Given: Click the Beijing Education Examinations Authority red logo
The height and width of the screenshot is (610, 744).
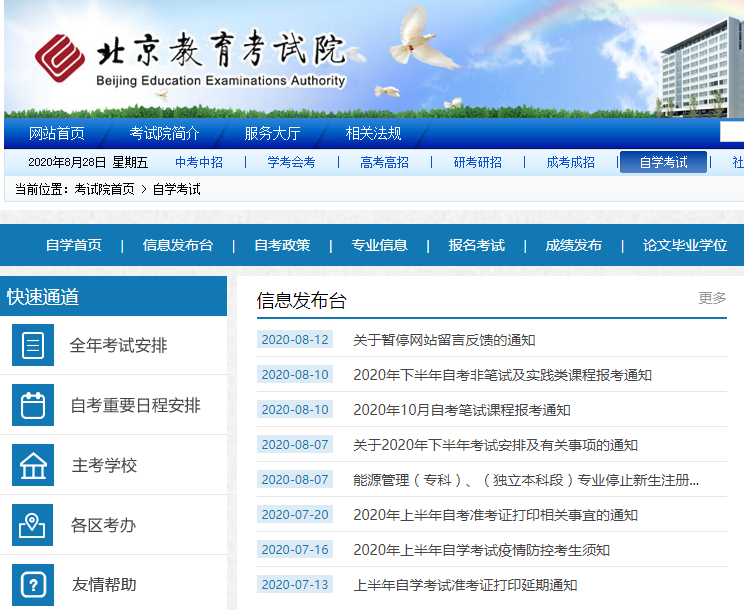Looking at the screenshot, I should [60, 58].
